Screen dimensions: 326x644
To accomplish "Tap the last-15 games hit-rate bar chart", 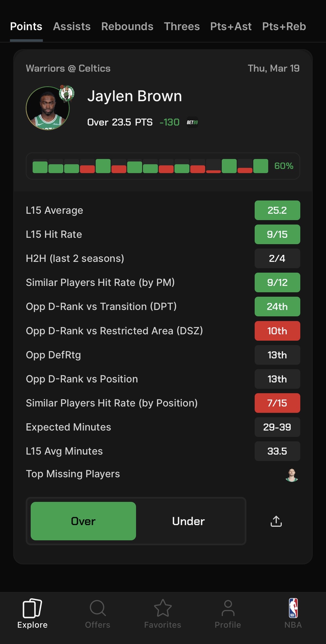I will [150, 166].
